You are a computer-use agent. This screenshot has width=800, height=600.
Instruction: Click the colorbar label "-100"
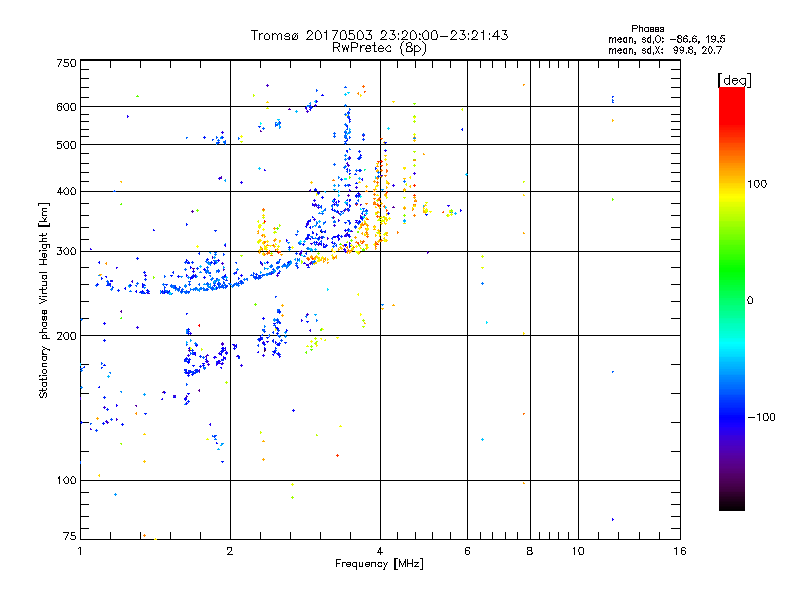click(761, 417)
